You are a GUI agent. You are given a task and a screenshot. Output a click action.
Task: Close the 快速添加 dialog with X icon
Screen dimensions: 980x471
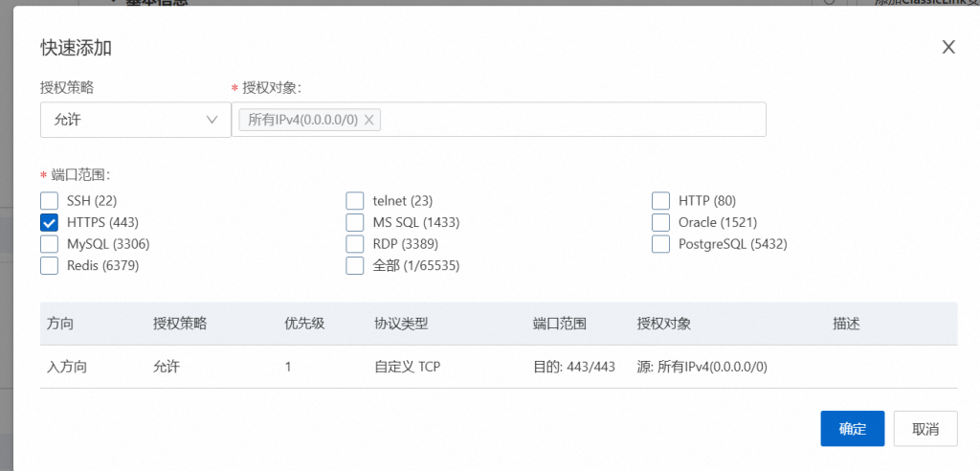click(x=948, y=47)
